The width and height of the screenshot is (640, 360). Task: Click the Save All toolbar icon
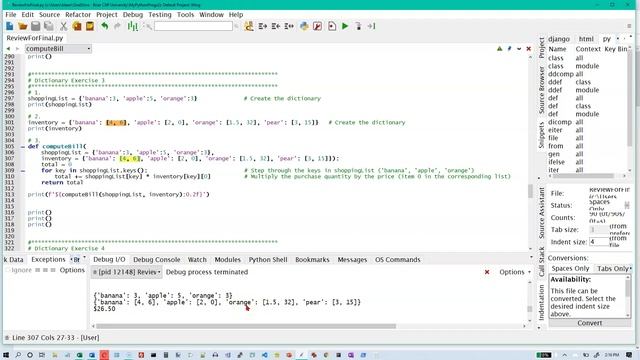(x=49, y=26)
